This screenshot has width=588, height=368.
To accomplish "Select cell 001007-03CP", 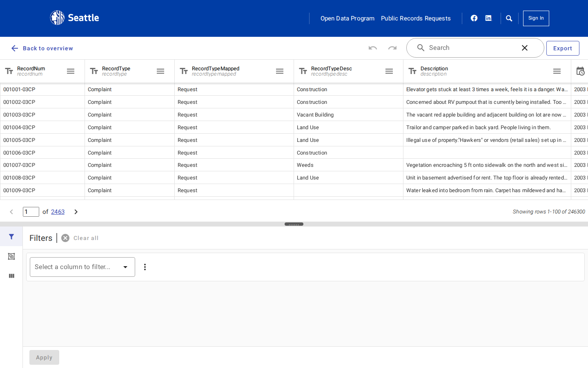I will click(42, 165).
